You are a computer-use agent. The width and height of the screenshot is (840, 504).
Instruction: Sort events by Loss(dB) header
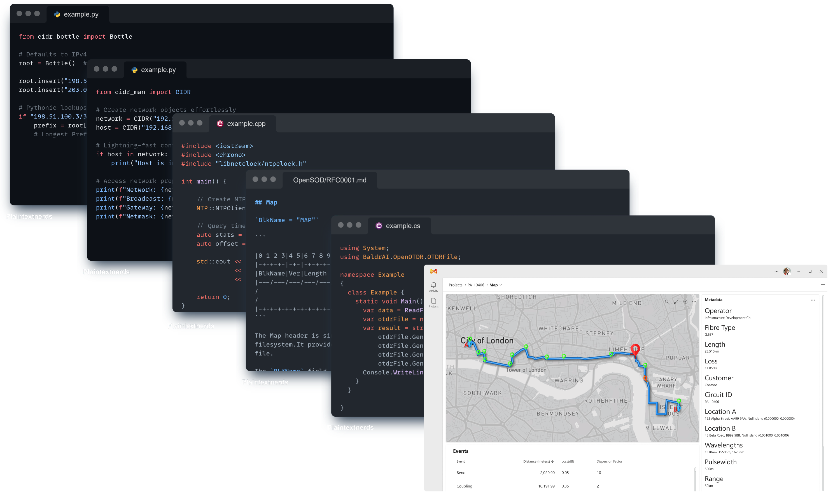567,461
